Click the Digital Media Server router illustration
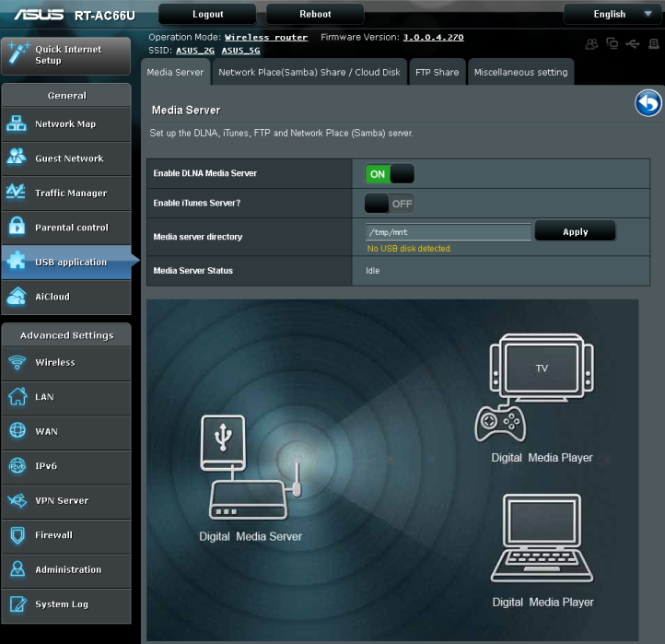The height and width of the screenshot is (644, 665). click(x=251, y=468)
